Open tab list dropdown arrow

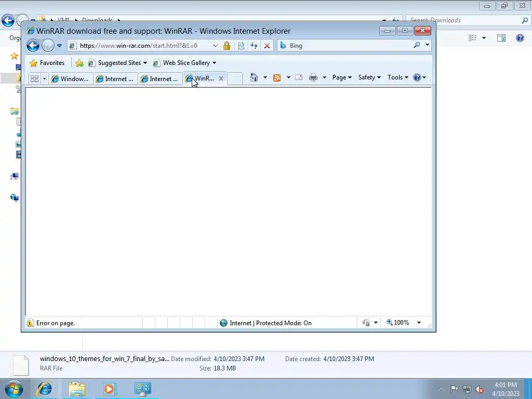44,79
